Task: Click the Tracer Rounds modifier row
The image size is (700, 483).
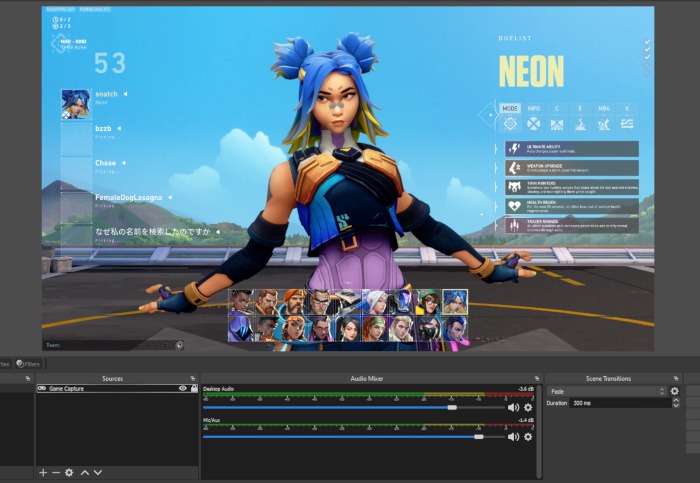Action: pos(572,225)
